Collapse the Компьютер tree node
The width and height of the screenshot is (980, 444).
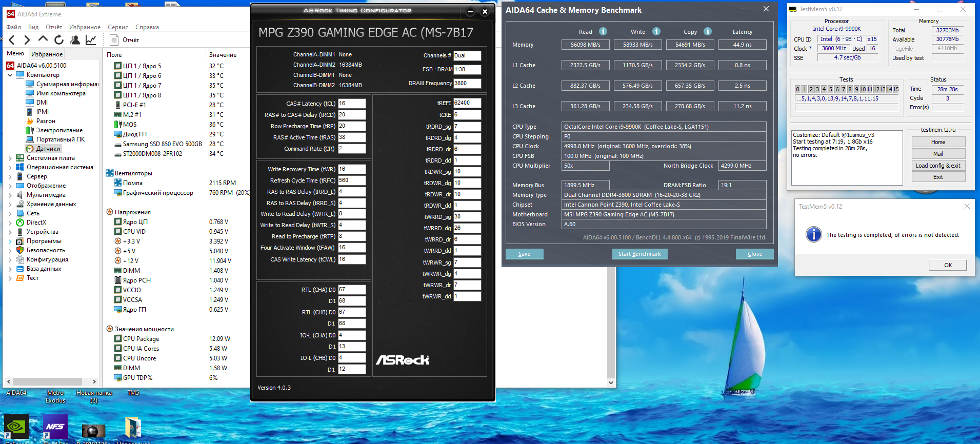pyautogui.click(x=10, y=75)
